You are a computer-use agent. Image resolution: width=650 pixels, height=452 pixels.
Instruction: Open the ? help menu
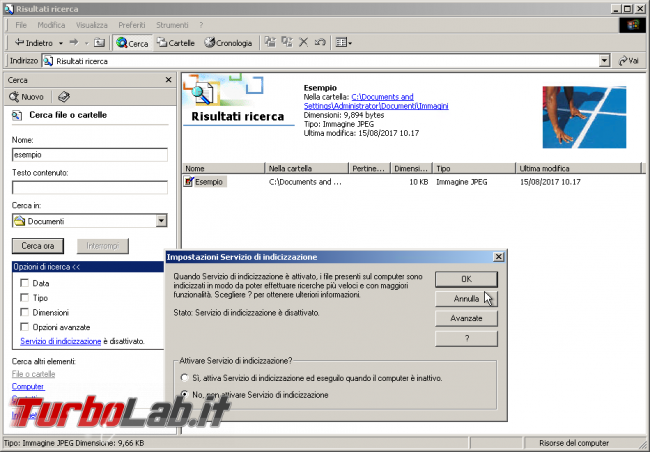(201, 25)
